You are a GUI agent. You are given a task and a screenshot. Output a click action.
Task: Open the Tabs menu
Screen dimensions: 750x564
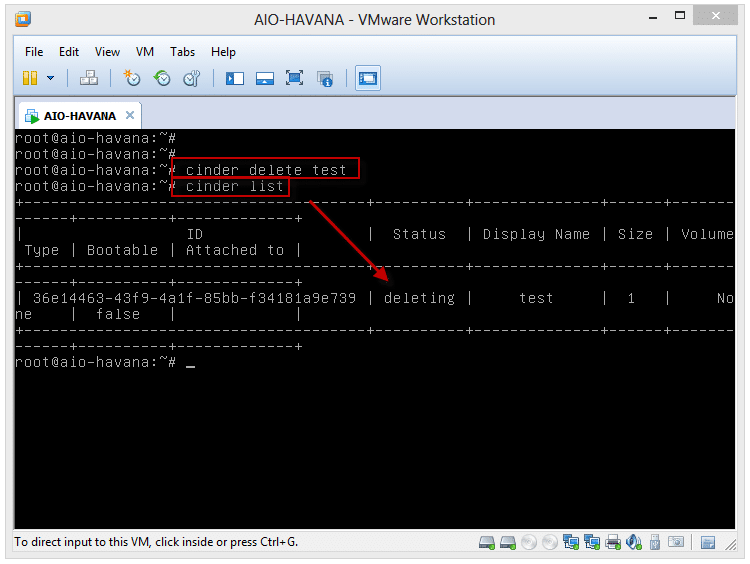(182, 52)
